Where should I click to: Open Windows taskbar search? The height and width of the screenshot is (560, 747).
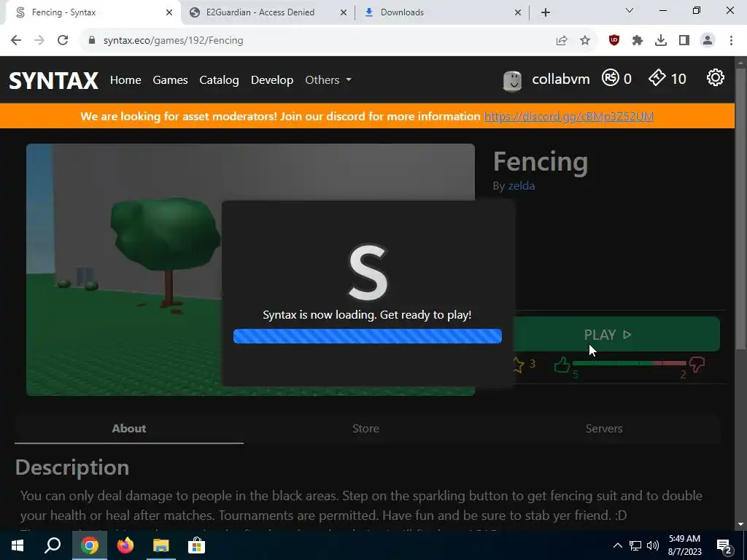click(53, 545)
